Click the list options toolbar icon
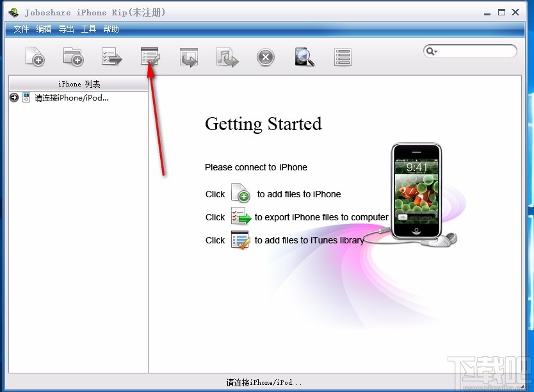Screen dimensions: 534x392 (342, 57)
